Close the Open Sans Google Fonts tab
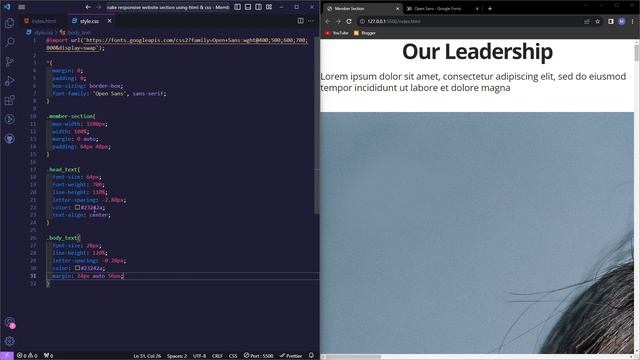This screenshot has height=360, width=640. point(477,9)
